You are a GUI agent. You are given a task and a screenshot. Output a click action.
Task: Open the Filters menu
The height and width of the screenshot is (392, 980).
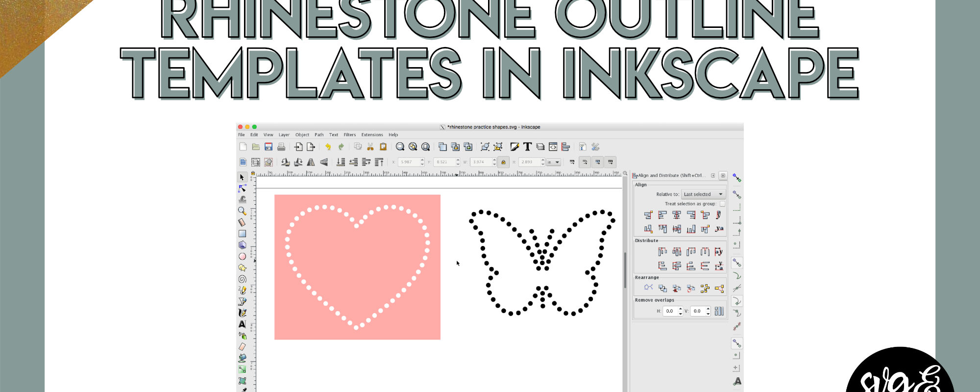pyautogui.click(x=350, y=135)
